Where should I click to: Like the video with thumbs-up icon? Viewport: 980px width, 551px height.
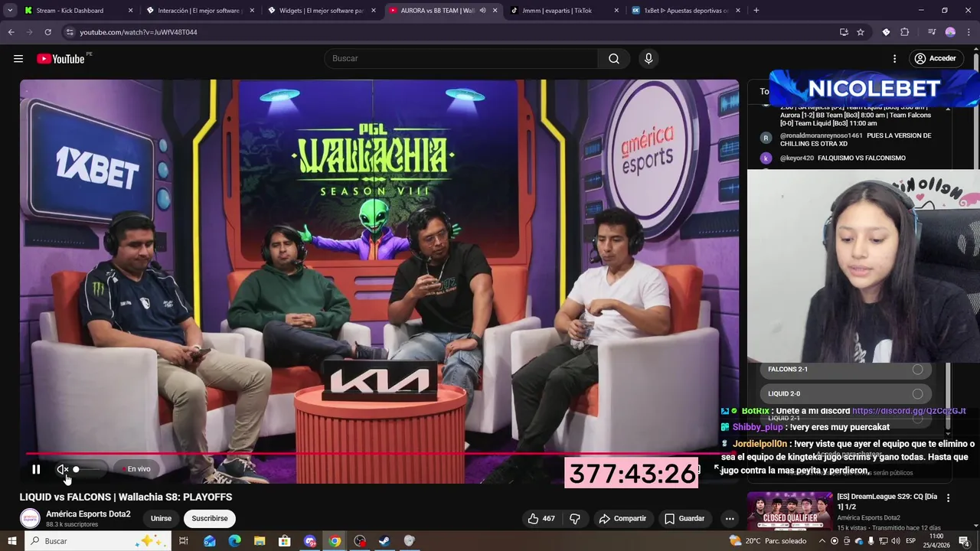tap(541, 518)
